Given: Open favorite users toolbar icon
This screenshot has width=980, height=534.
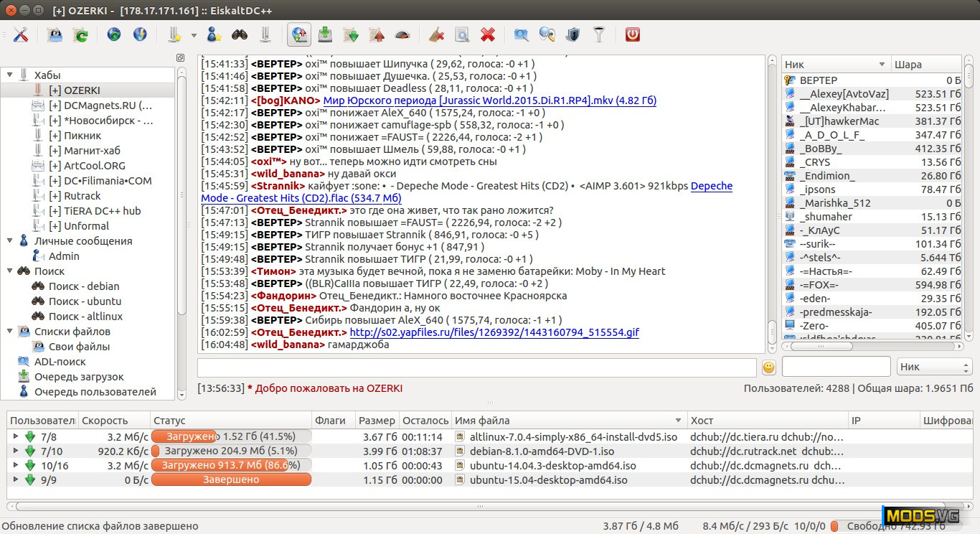Looking at the screenshot, I should (213, 34).
